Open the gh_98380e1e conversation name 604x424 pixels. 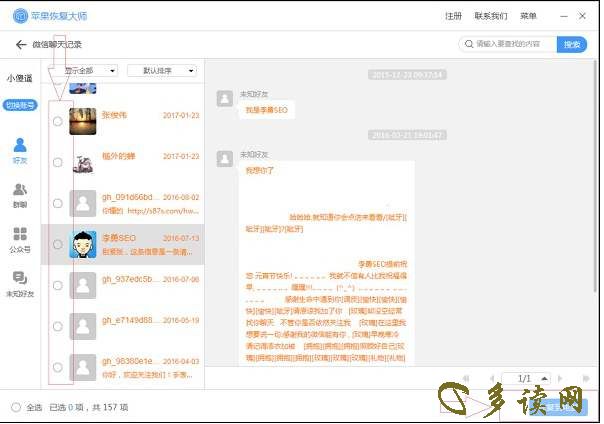tap(130, 361)
